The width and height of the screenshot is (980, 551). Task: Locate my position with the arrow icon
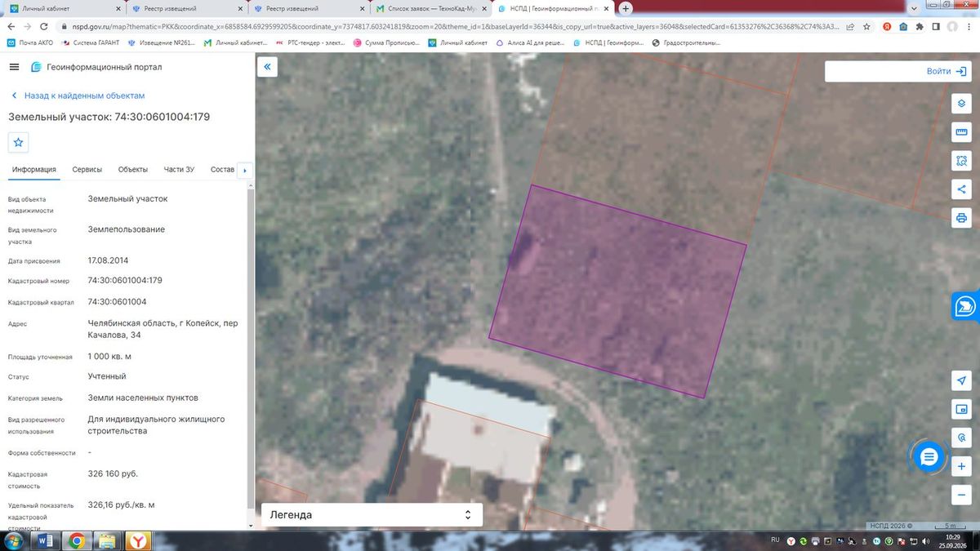click(961, 380)
